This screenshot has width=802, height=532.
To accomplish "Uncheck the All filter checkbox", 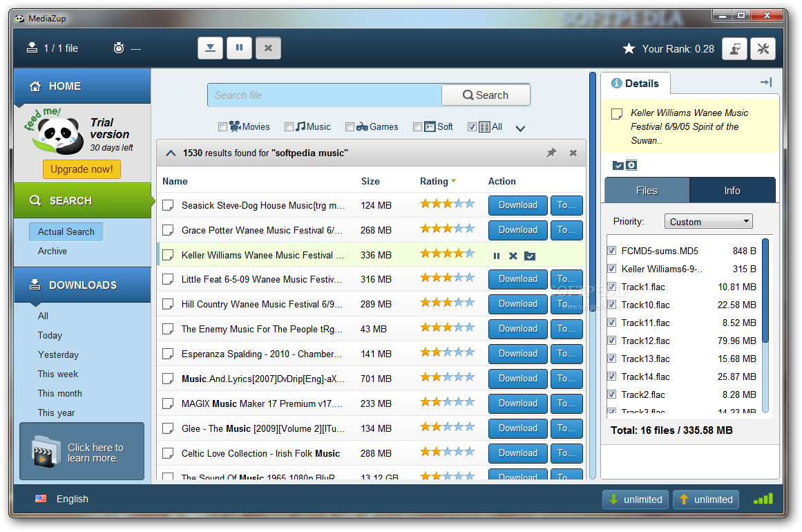I will [472, 127].
